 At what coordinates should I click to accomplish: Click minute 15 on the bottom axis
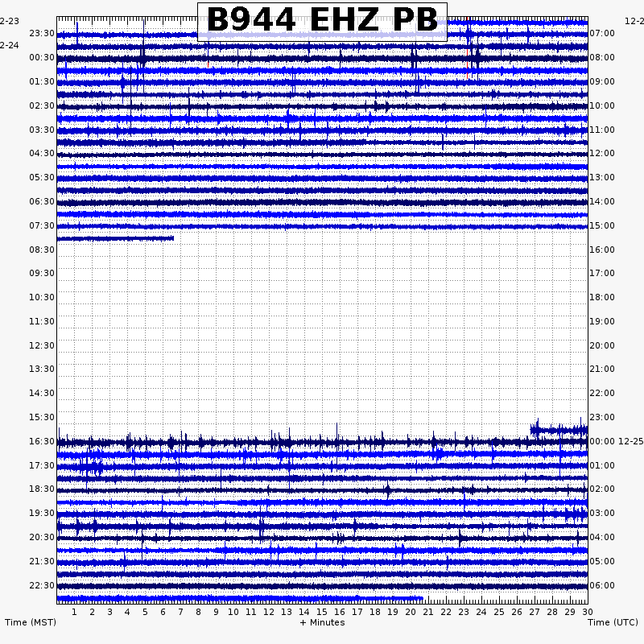point(322,612)
